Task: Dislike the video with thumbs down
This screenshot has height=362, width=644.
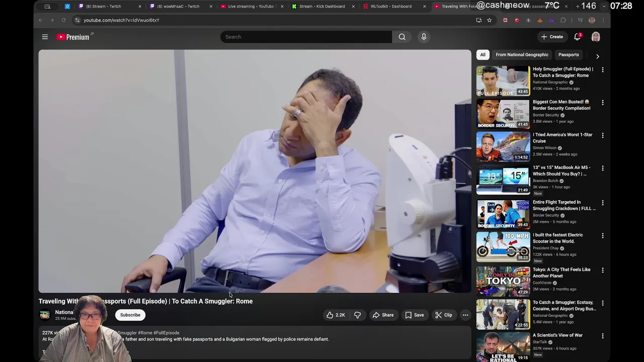Action: click(357, 315)
